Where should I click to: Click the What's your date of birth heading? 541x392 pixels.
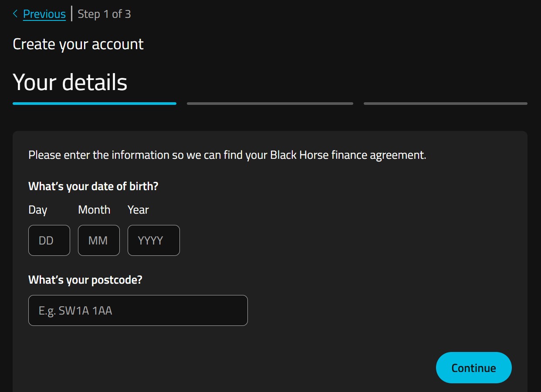click(93, 187)
